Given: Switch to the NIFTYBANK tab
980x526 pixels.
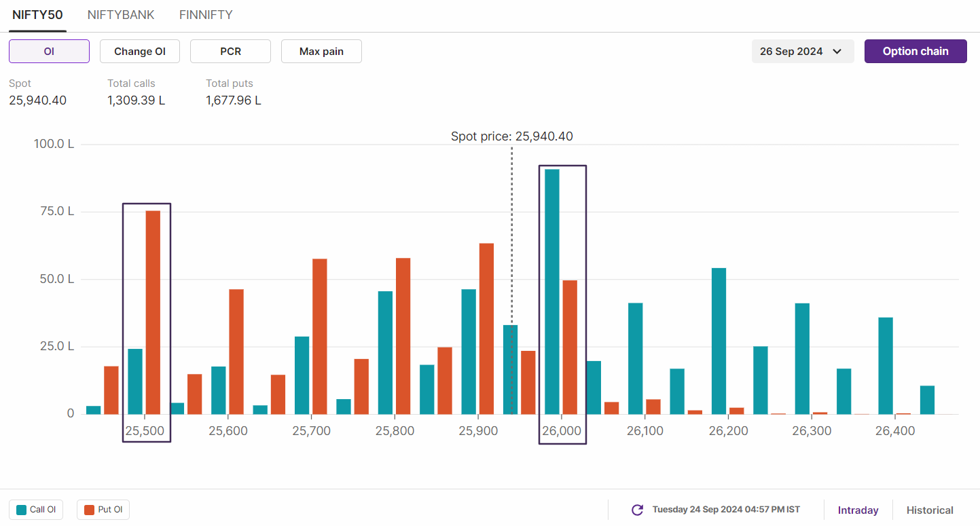Looking at the screenshot, I should pyautogui.click(x=121, y=14).
